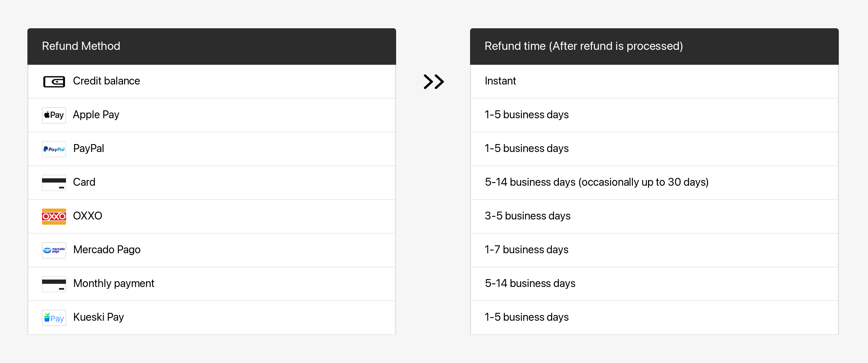Click the Refund Method header
The image size is (868, 363).
pyautogui.click(x=81, y=46)
